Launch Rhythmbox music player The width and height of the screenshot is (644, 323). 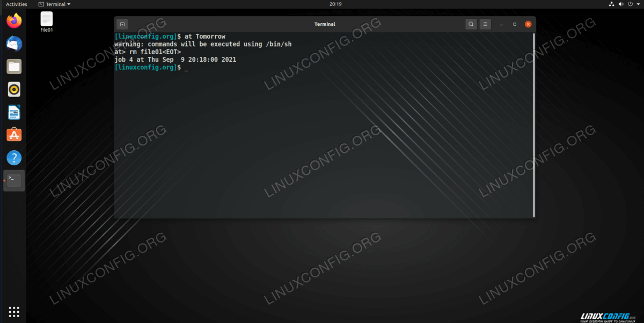pyautogui.click(x=14, y=89)
